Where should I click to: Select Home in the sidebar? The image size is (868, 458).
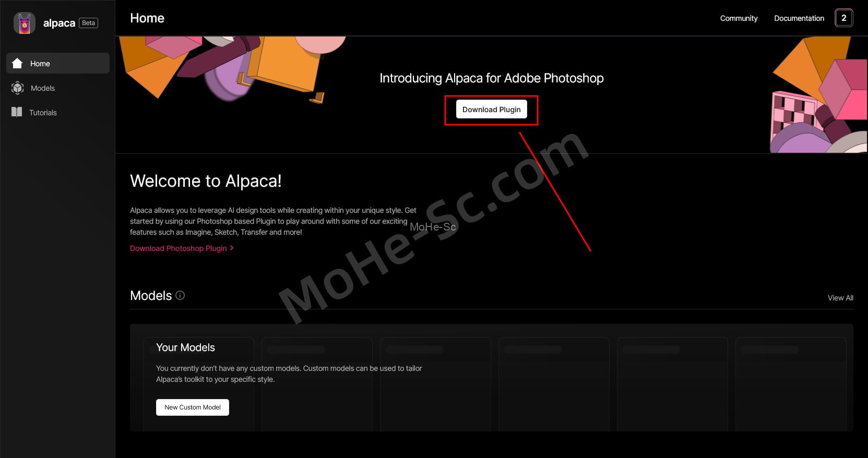point(58,63)
